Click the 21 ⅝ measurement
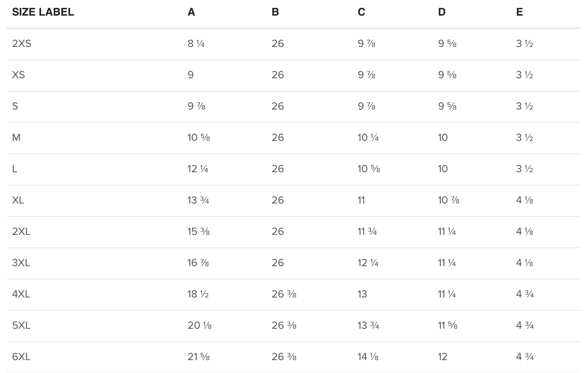This screenshot has height=373, width=588. (x=198, y=357)
